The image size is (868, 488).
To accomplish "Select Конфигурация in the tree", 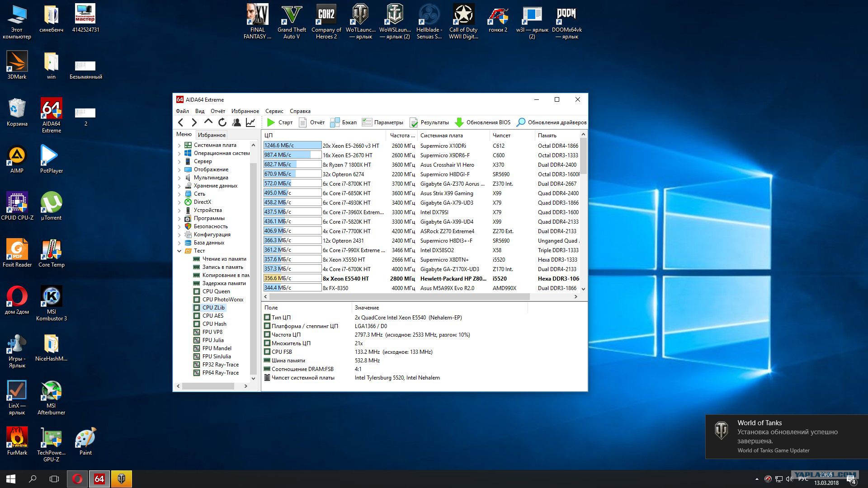I will click(x=212, y=235).
